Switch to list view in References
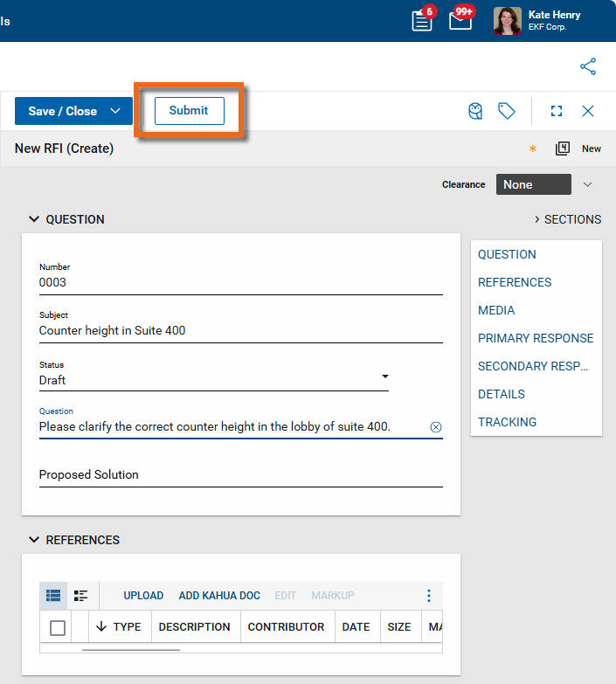Image resolution: width=616 pixels, height=684 pixels. click(x=54, y=596)
